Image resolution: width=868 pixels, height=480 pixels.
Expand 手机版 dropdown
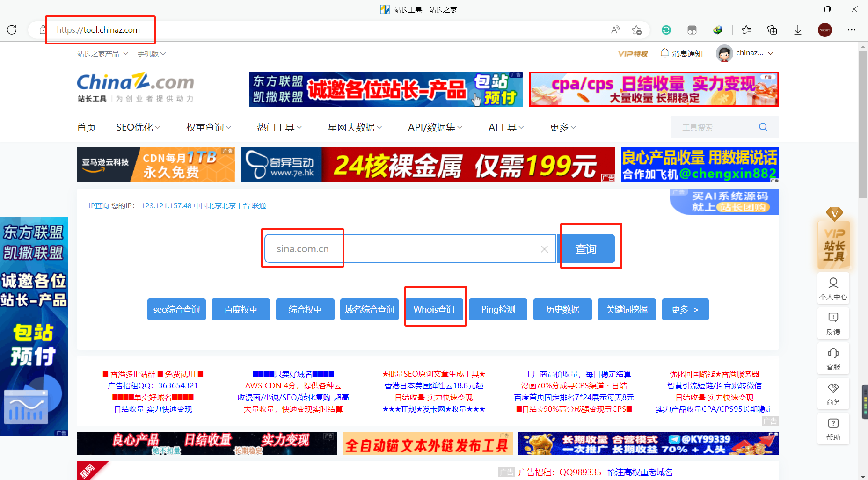152,54
